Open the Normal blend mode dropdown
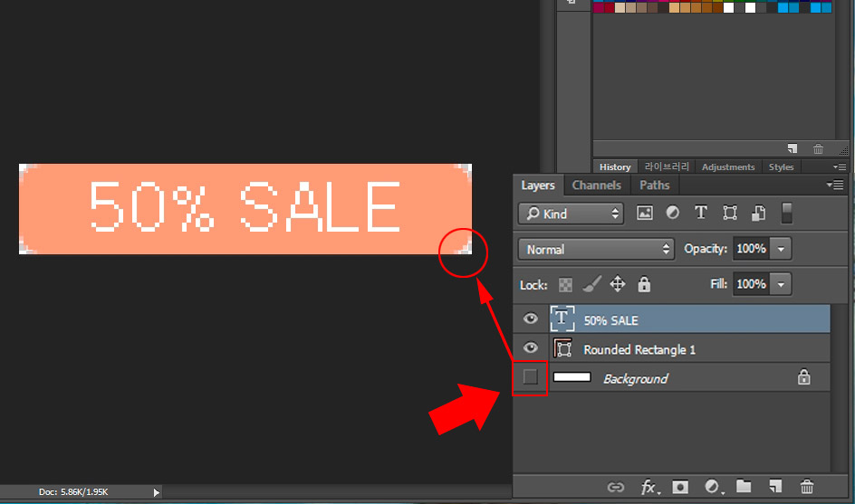Screen dimensions: 855x504 (596, 250)
